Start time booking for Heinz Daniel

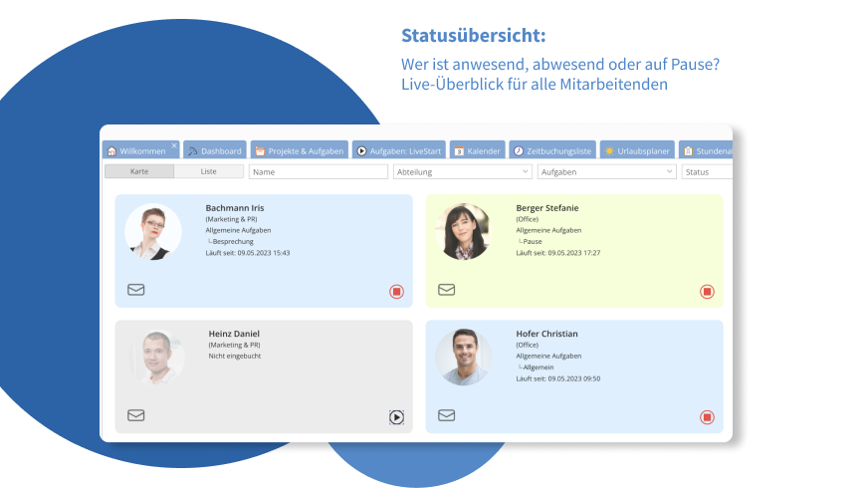point(396,417)
